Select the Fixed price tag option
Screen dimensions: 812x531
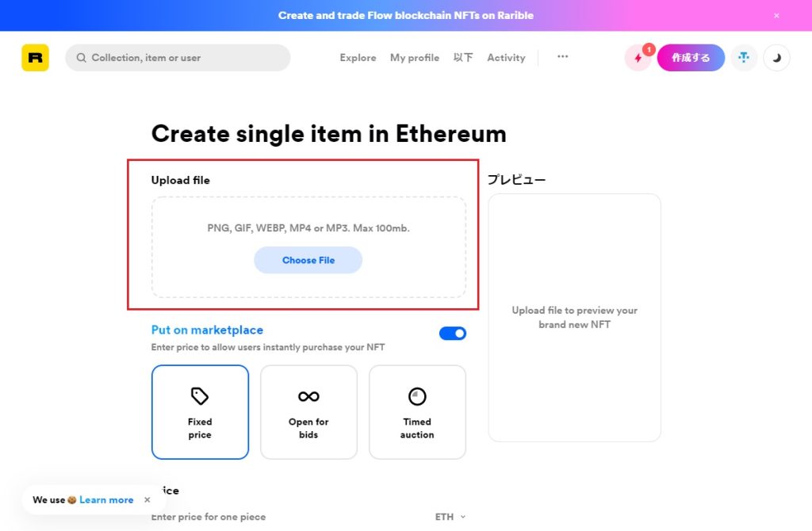(200, 412)
